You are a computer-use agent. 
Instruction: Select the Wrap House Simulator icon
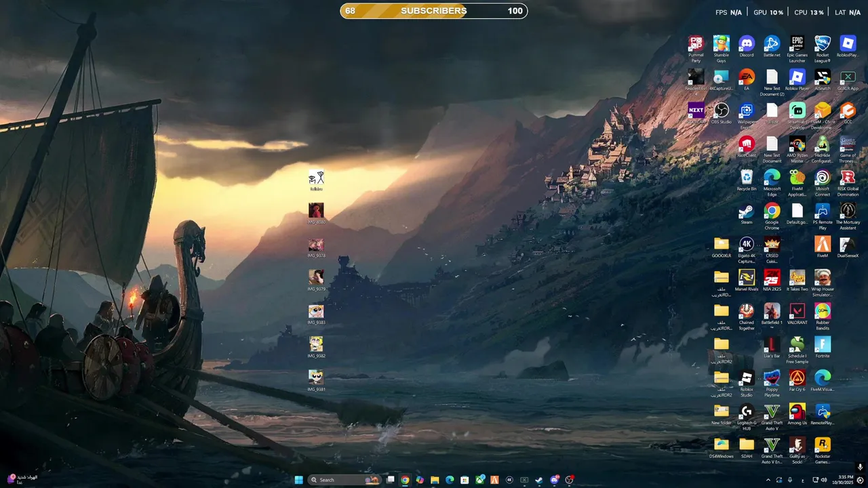[x=823, y=281]
